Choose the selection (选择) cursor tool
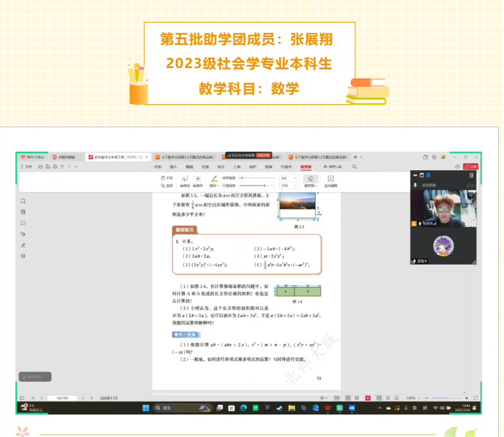504x437 pixels. pyautogui.click(x=166, y=185)
